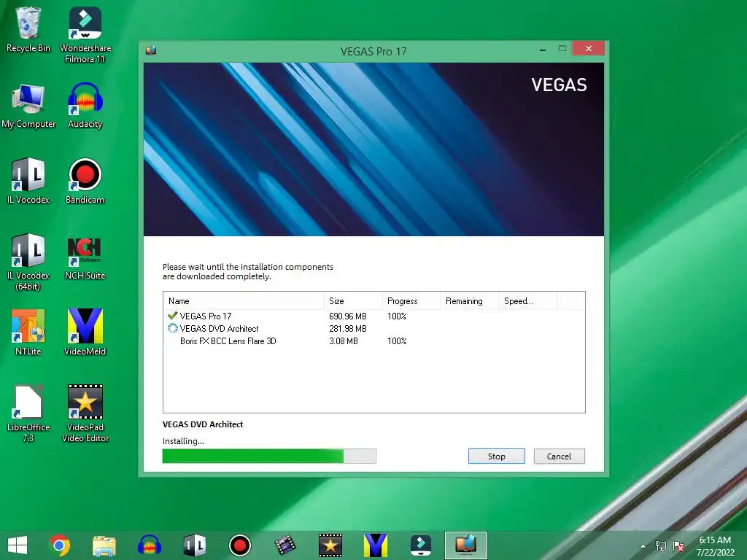Click the green installation progress bar
The width and height of the screenshot is (747, 560).
pos(269,456)
